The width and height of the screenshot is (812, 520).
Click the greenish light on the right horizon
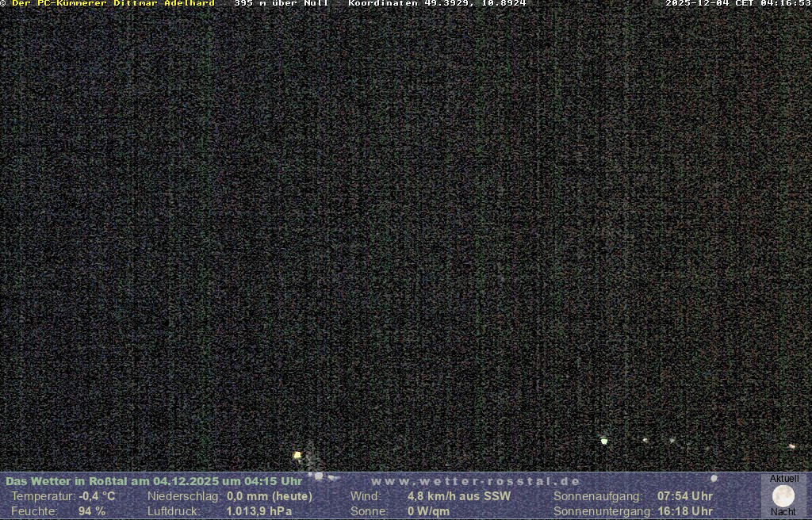pyautogui.click(x=604, y=441)
